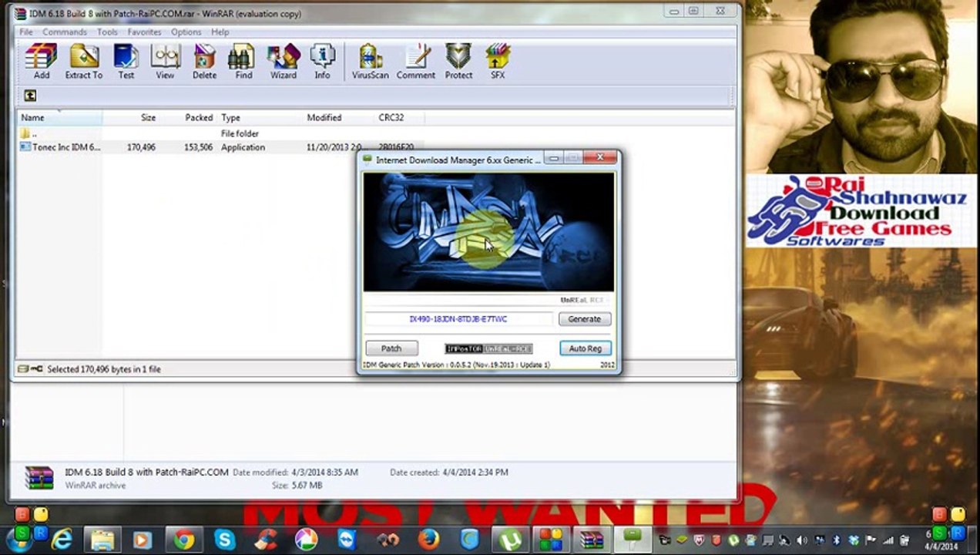Click the key icon in WinRAR status bar
This screenshot has height=555, width=980.
[x=37, y=369]
